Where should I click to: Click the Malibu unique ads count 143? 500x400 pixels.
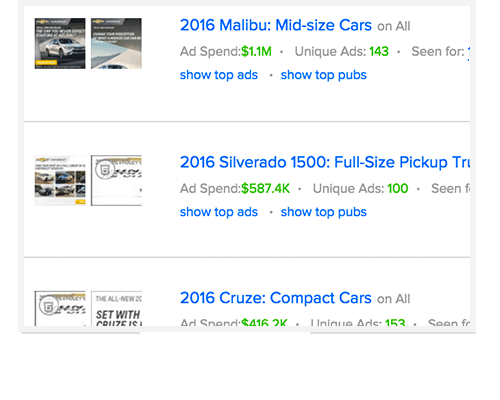tap(379, 52)
